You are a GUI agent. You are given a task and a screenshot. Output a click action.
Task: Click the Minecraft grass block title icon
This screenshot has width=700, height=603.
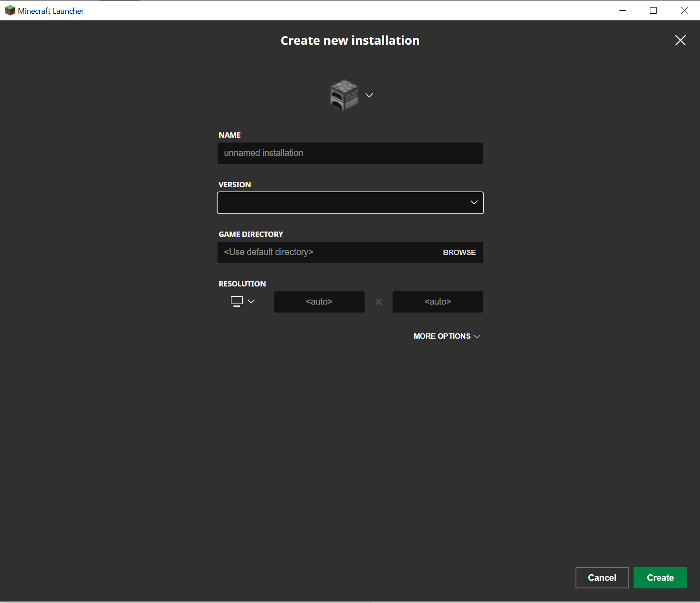tap(10, 11)
